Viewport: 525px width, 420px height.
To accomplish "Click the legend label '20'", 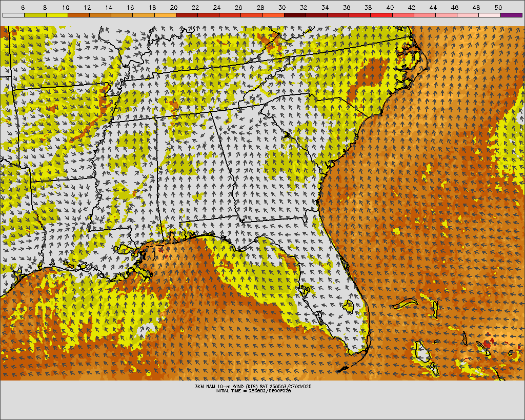I will (x=174, y=7).
